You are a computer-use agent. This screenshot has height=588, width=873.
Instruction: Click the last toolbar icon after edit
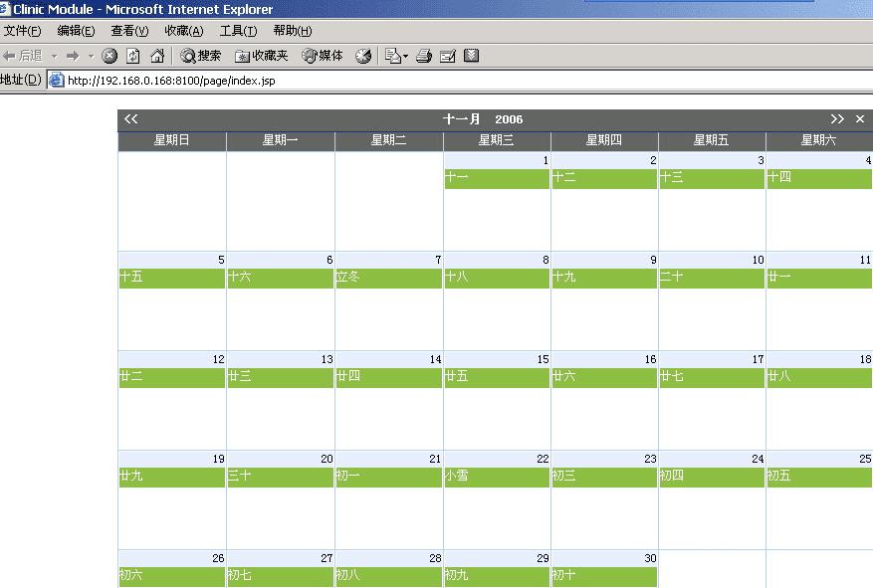click(x=471, y=56)
